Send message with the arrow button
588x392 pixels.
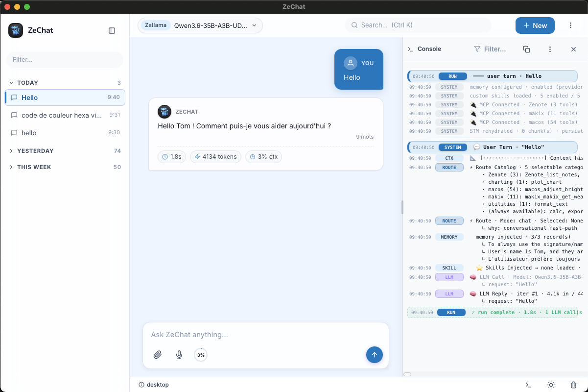375,355
